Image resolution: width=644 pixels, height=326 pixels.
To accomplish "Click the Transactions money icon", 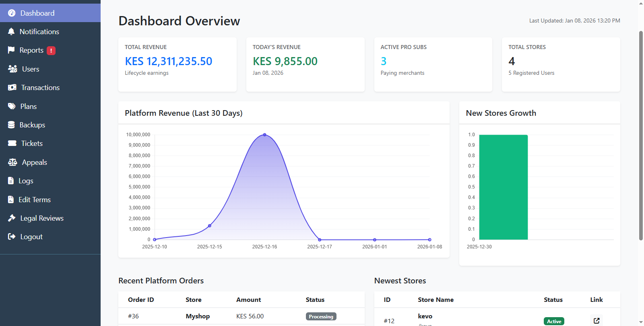I will [x=12, y=88].
